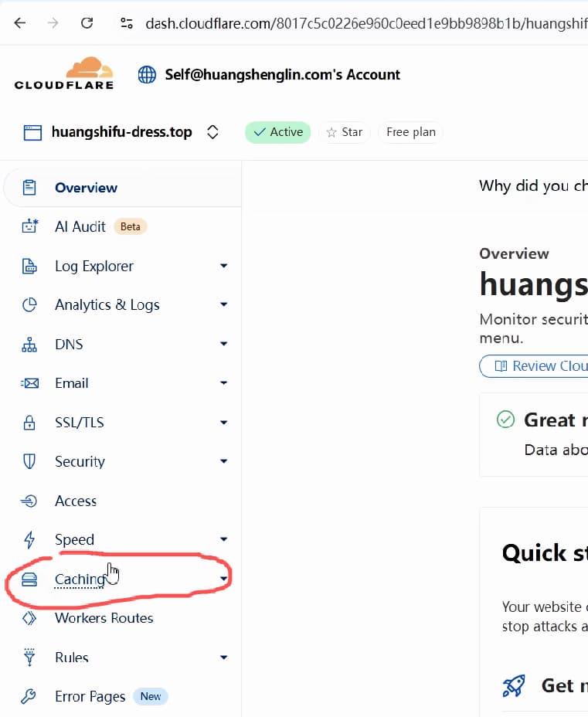The width and height of the screenshot is (588, 717).
Task: Expand the DNS section arrow
Action: 223,344
